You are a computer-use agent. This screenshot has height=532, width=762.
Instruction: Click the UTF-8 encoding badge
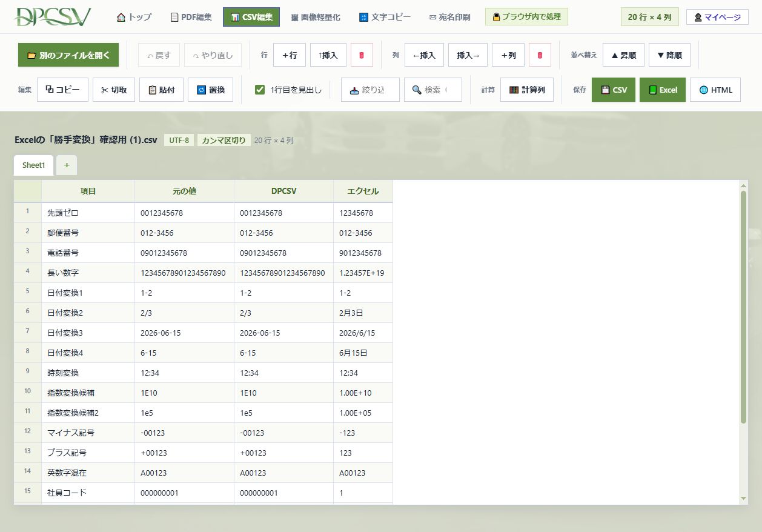(179, 140)
